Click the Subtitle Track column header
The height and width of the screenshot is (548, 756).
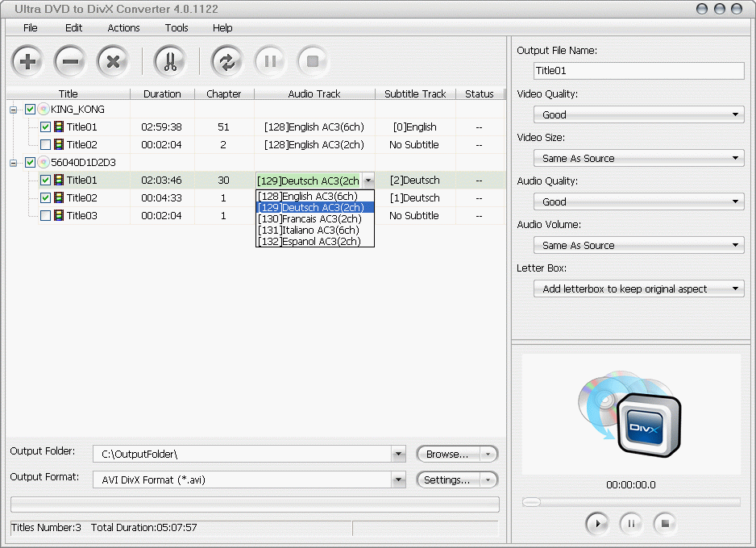(415, 94)
